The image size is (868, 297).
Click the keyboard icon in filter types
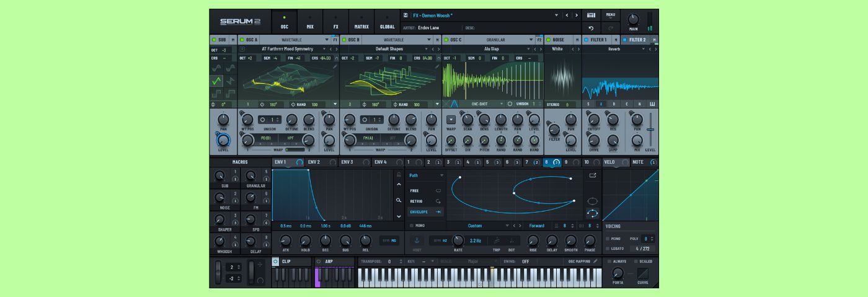(652, 104)
